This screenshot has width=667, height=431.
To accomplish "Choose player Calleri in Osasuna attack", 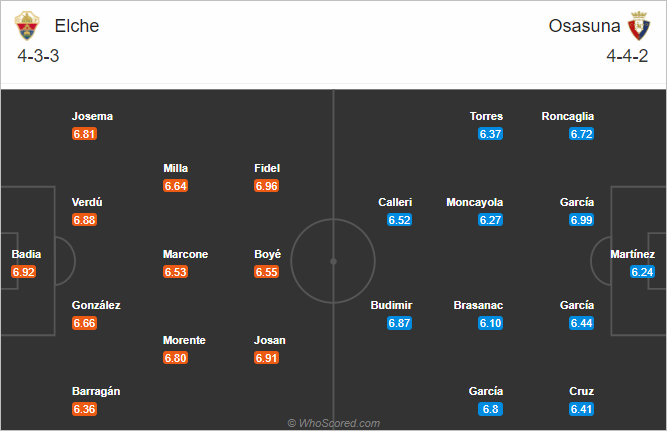I will (x=395, y=202).
